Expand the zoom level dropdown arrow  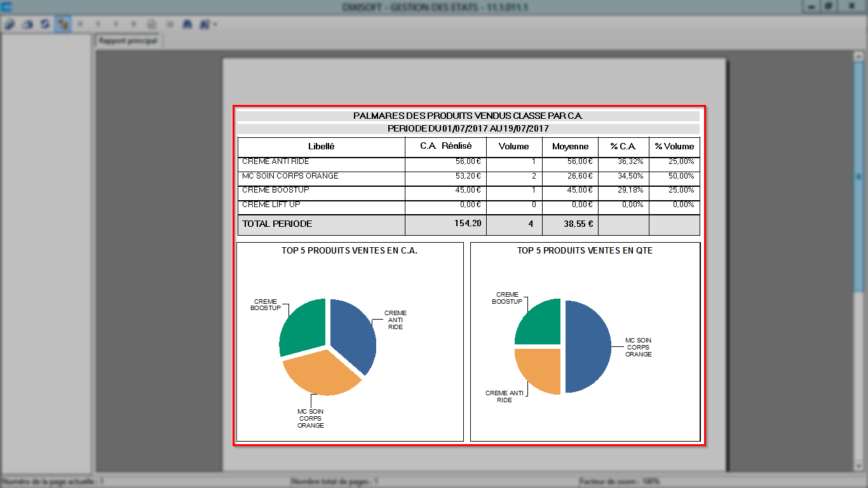point(216,25)
